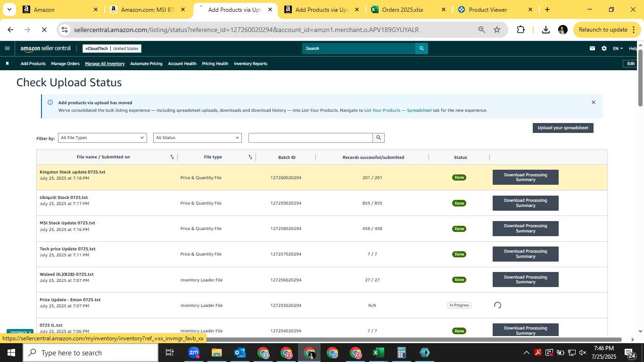The height and width of the screenshot is (362, 644).
Task: Open Outlook from the taskbar
Action: [x=239, y=353]
